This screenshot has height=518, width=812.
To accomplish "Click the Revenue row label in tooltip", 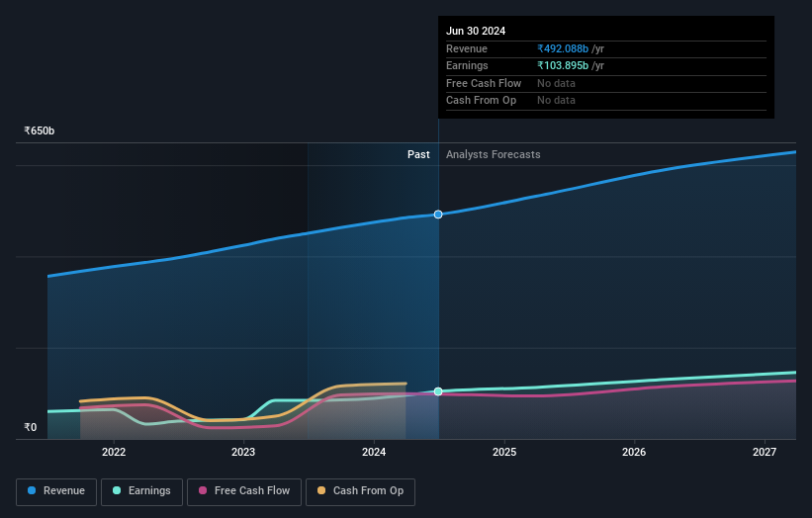I will pyautogui.click(x=467, y=48).
